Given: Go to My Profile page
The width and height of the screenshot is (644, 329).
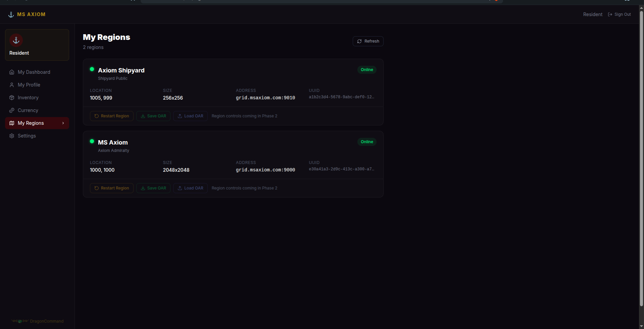Looking at the screenshot, I should [37, 85].
